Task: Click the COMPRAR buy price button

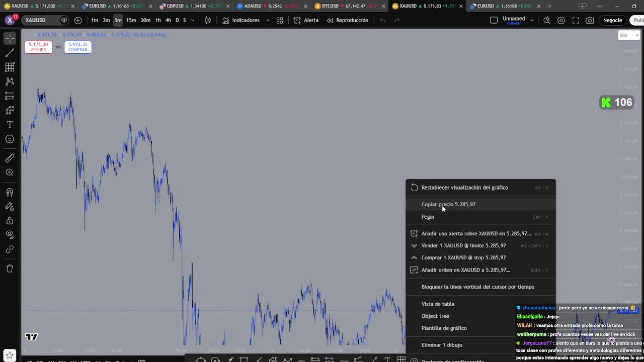Action: click(x=77, y=47)
